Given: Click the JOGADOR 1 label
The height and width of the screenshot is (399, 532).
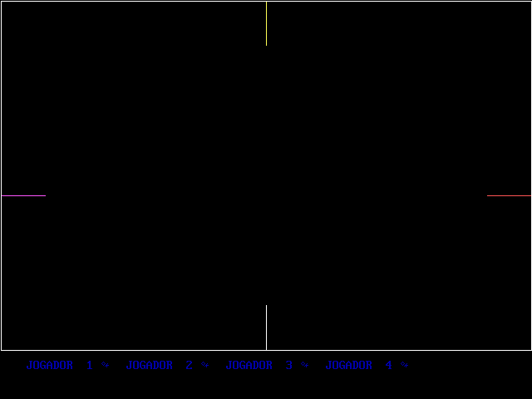Looking at the screenshot, I should (59, 366).
